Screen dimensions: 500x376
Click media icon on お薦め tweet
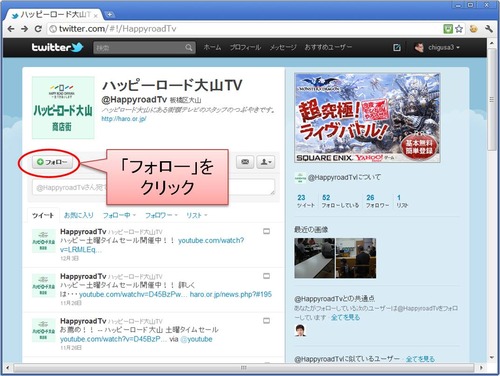point(266,320)
